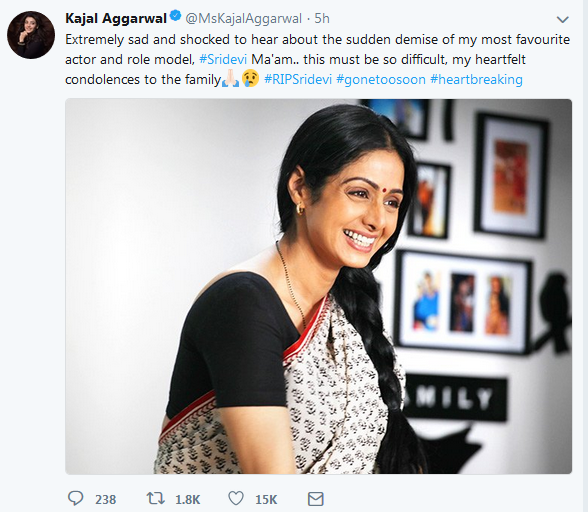
Task: Click the @MsKajalAggarwal handle
Action: coord(243,18)
